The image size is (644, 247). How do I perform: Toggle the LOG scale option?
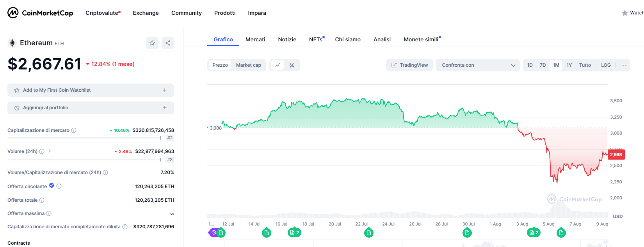tap(606, 65)
